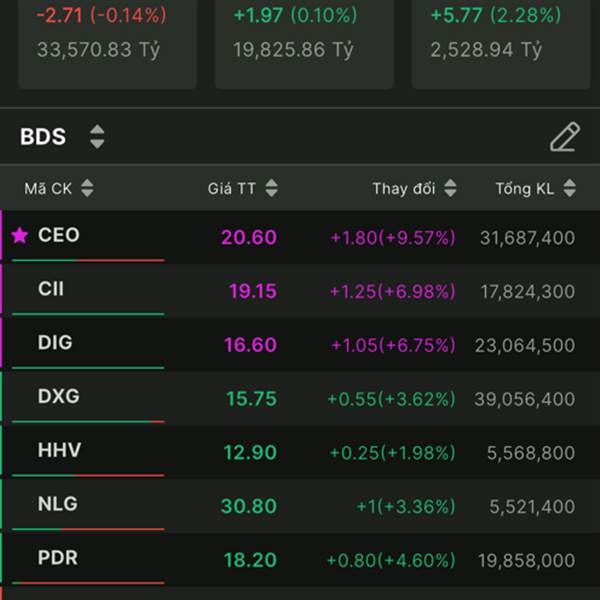
Task: Select the DXG stock symbol
Action: coord(58,397)
